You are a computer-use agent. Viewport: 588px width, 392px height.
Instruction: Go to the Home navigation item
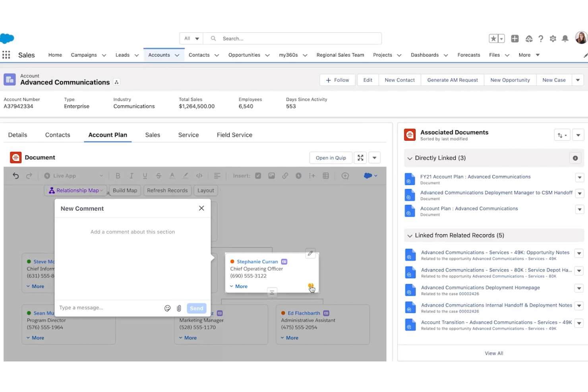pos(55,55)
